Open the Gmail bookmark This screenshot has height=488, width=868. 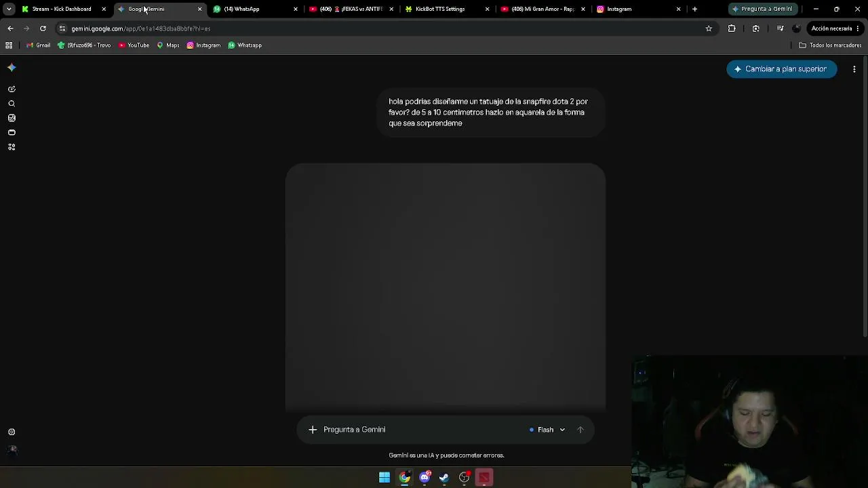38,45
